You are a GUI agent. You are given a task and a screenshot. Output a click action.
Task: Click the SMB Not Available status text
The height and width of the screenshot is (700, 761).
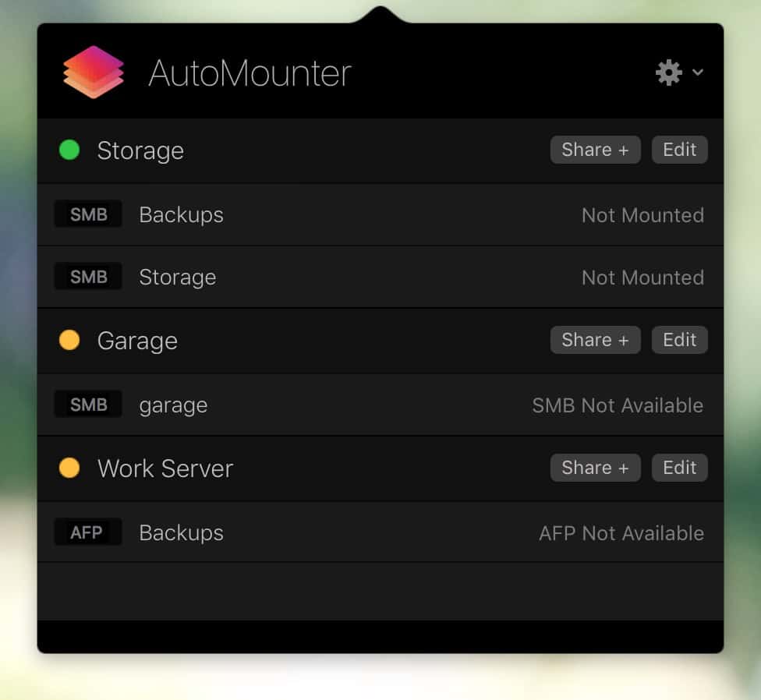[618, 405]
